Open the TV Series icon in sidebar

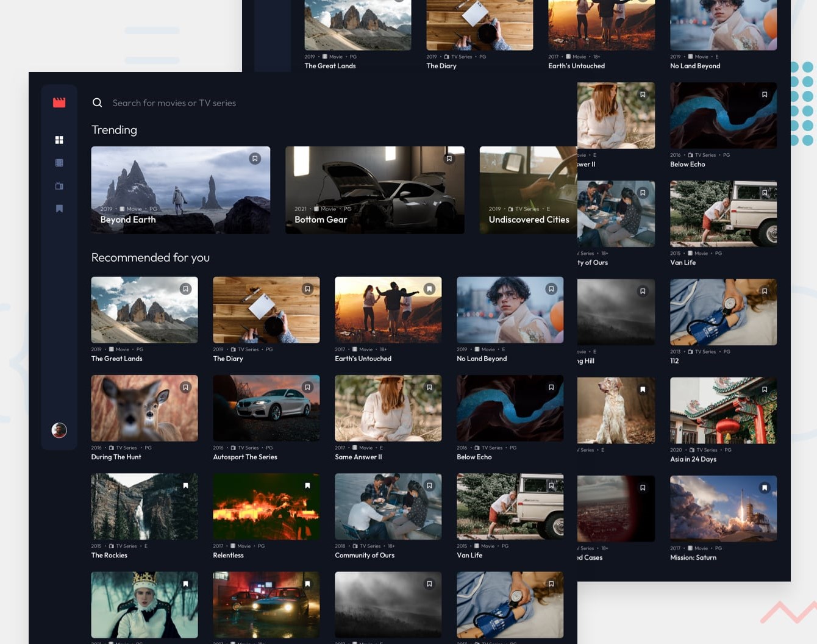59,186
